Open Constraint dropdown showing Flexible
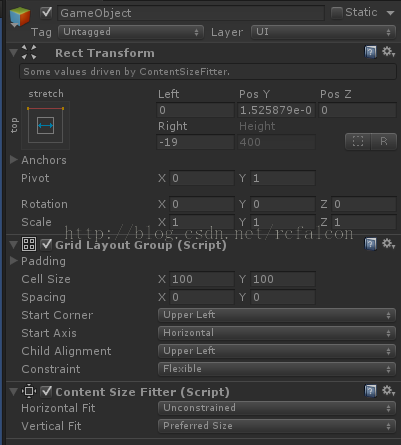 (277, 369)
